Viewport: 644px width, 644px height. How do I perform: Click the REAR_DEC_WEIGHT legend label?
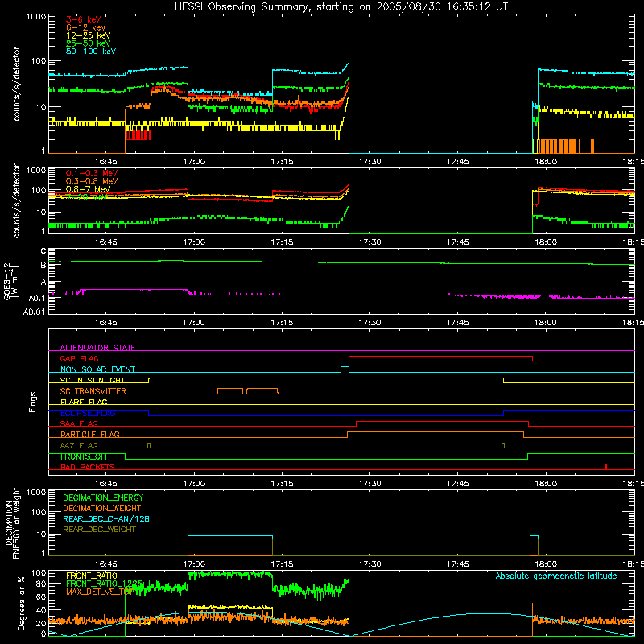pos(99,530)
